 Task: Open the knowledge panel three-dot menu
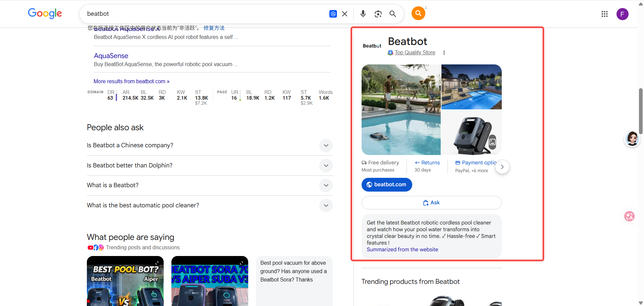[444, 53]
